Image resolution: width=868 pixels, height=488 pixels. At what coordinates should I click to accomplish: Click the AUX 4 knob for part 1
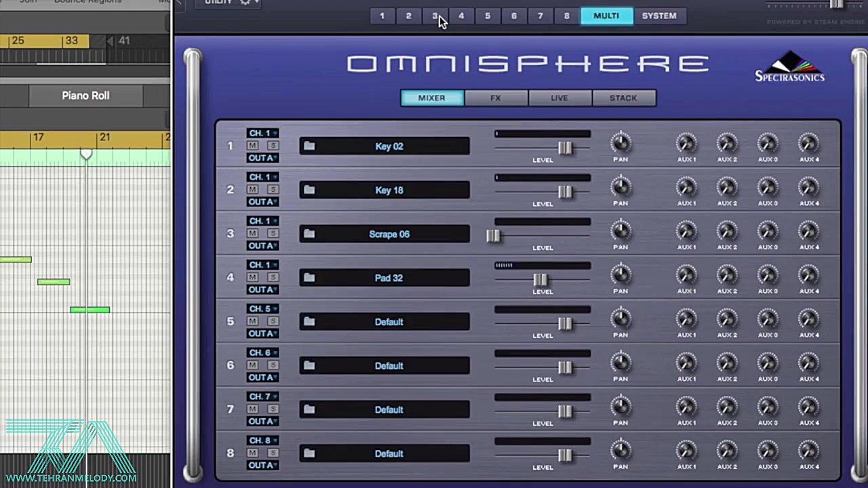point(808,144)
